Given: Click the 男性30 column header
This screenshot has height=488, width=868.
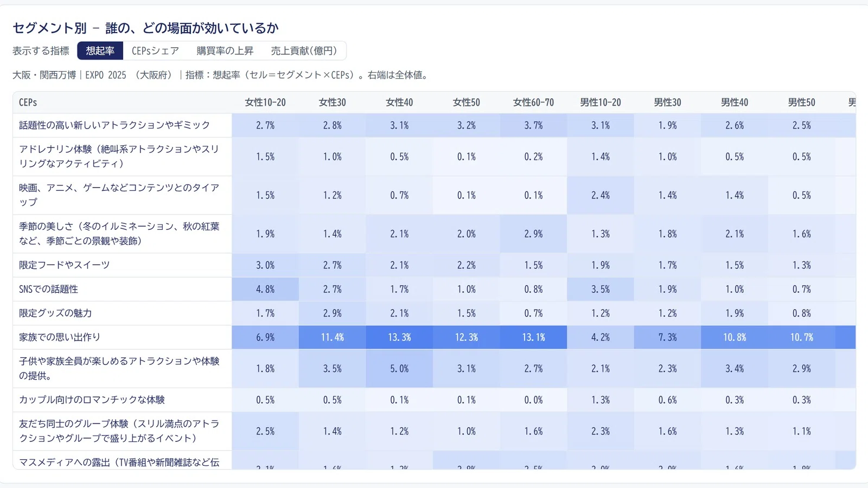Looking at the screenshot, I should point(668,102).
